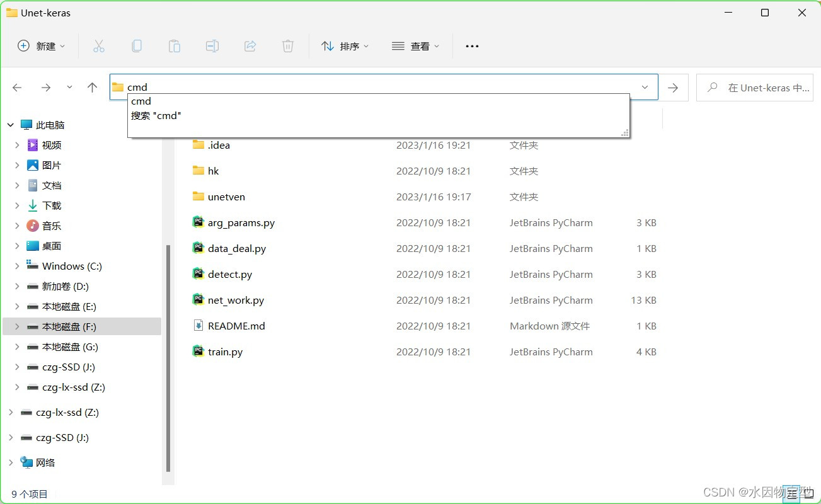Open the 新建 new item menu
Image resolution: width=821 pixels, height=504 pixels.
pyautogui.click(x=41, y=45)
